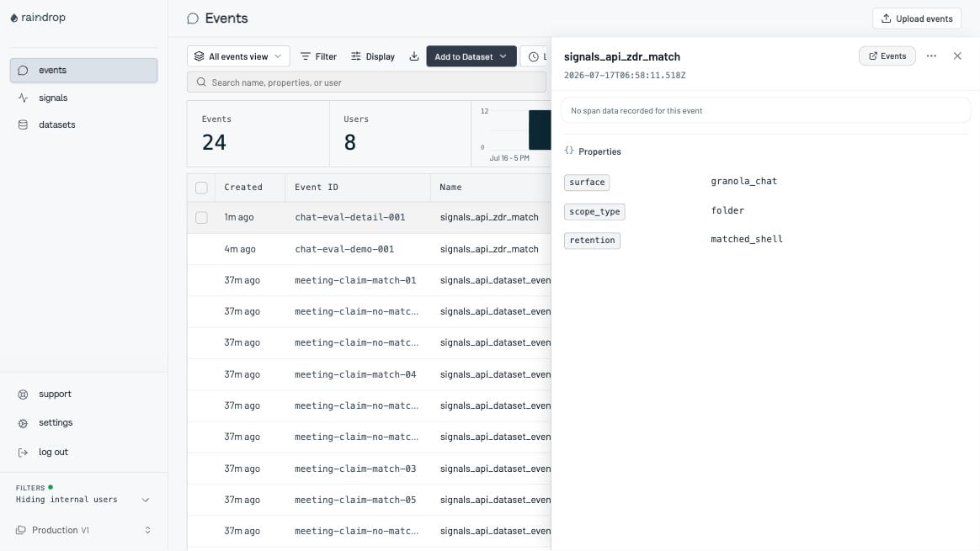Click the folder property value
Screen dimensions: 980x551
point(727,210)
